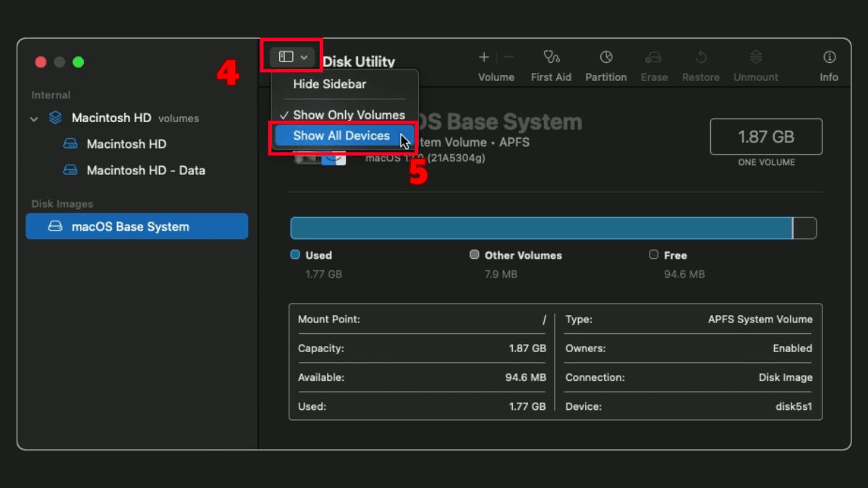This screenshot has height=488, width=868.
Task: Click the 'Disk Image' connection value
Action: 786,377
